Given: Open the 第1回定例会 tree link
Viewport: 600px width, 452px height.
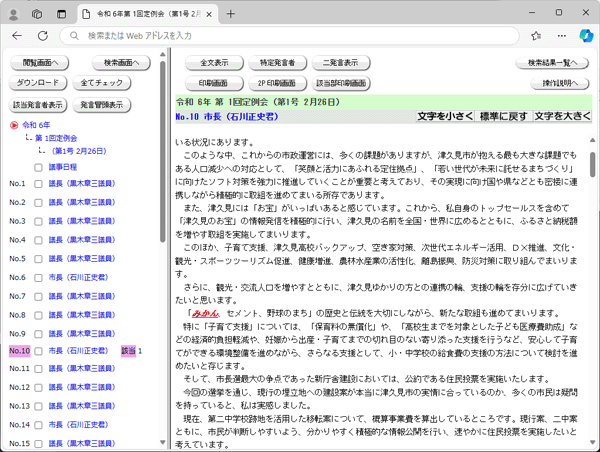Looking at the screenshot, I should (x=56, y=138).
